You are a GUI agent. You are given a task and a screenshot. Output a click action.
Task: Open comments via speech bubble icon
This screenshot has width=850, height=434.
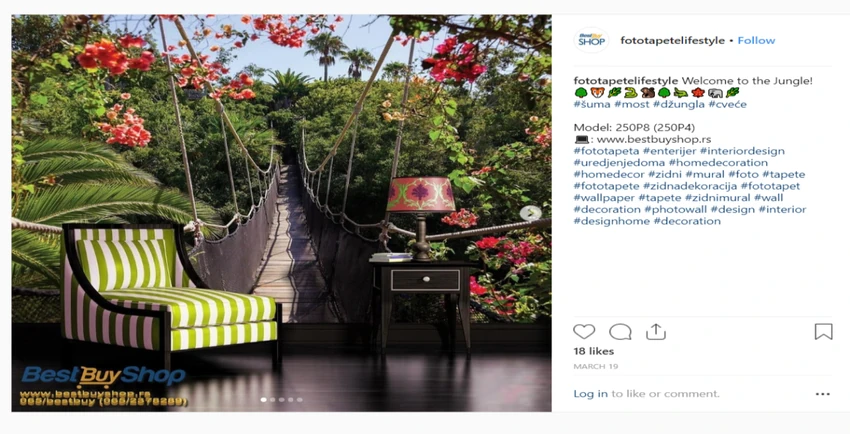pyautogui.click(x=620, y=332)
